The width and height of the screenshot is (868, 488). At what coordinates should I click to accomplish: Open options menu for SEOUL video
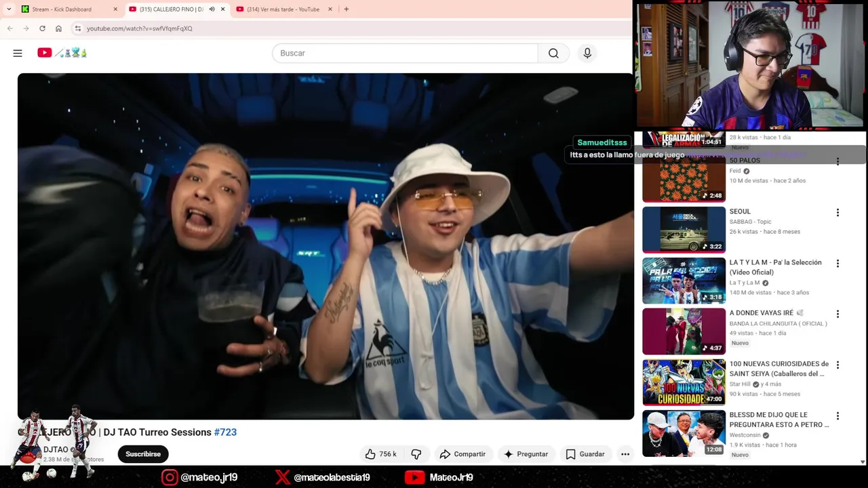tap(838, 212)
